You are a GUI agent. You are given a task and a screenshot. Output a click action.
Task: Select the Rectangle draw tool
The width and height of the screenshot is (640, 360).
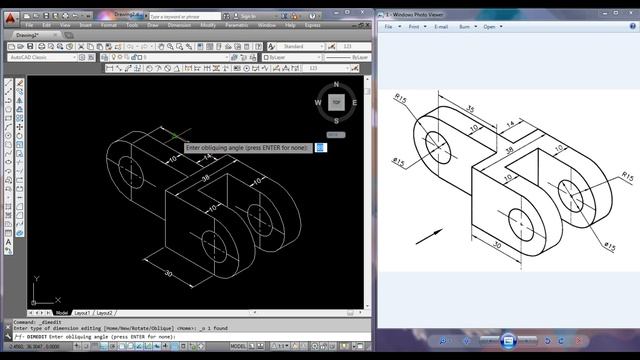coord(8,118)
